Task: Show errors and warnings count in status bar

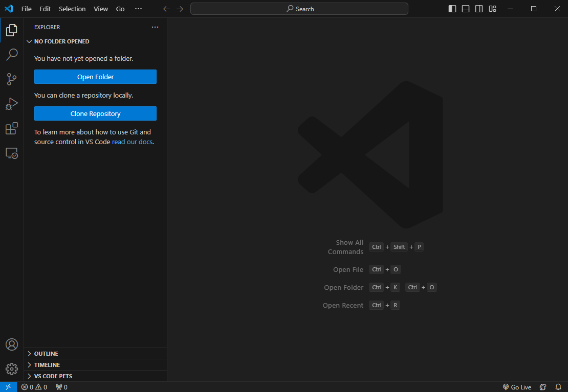Action: pyautogui.click(x=34, y=387)
